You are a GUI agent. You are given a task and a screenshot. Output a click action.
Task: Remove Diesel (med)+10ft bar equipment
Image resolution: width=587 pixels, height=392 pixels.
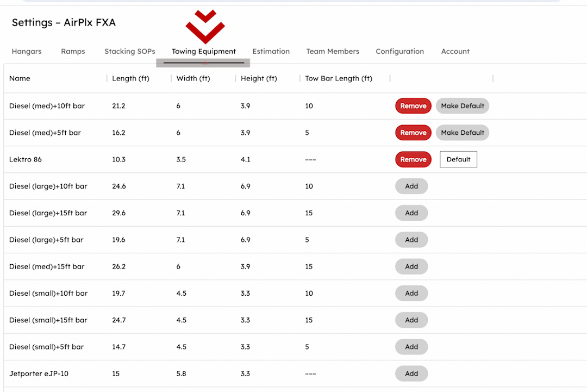coord(413,106)
